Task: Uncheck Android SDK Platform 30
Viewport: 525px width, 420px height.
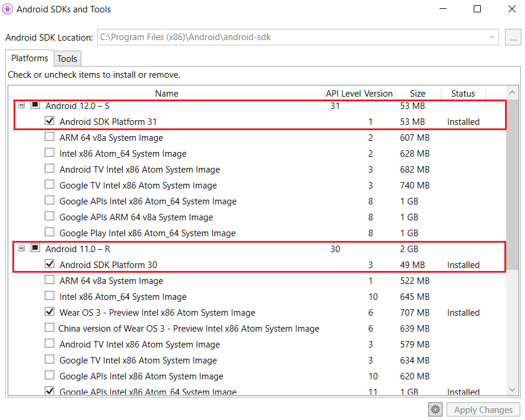Action: 49,264
